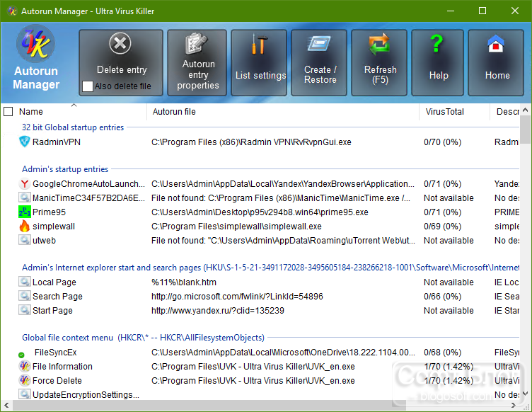Select the Force Delete entry name
Screen dimensions: 532x412
click(57, 380)
